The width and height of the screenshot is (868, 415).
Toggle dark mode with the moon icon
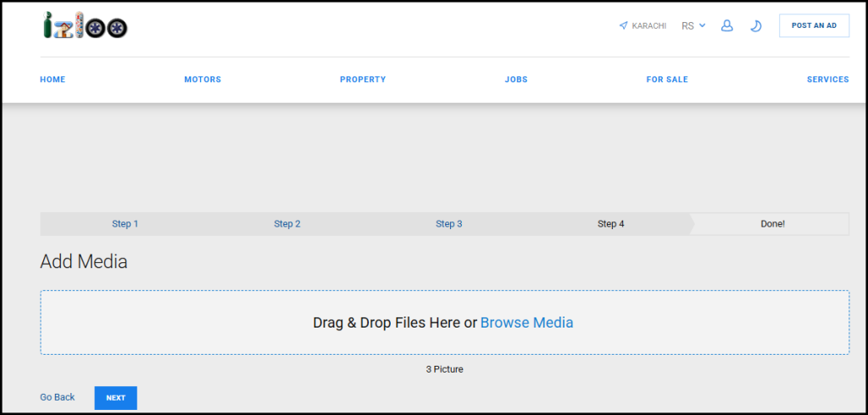coord(755,26)
